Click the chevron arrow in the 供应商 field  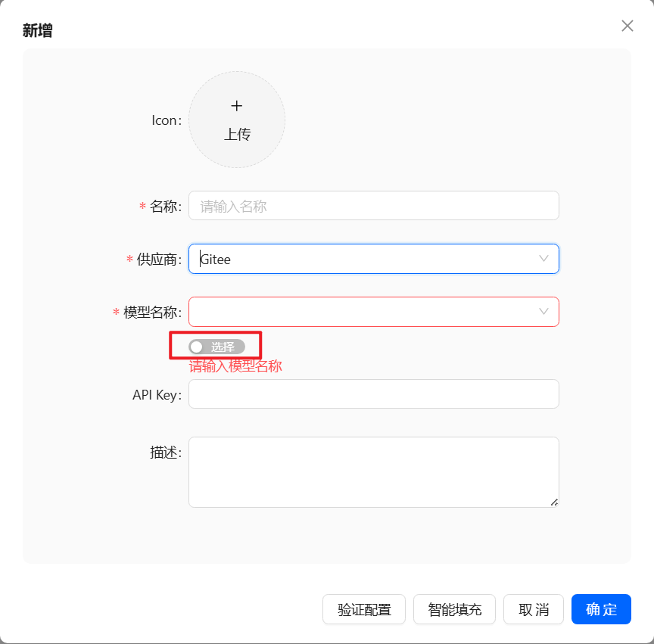[543, 259]
